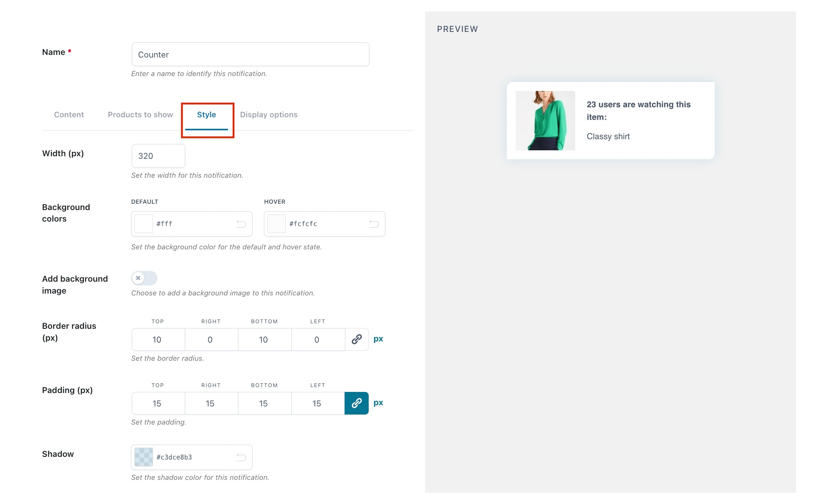
Task: Open the Products to show tab
Action: [140, 115]
